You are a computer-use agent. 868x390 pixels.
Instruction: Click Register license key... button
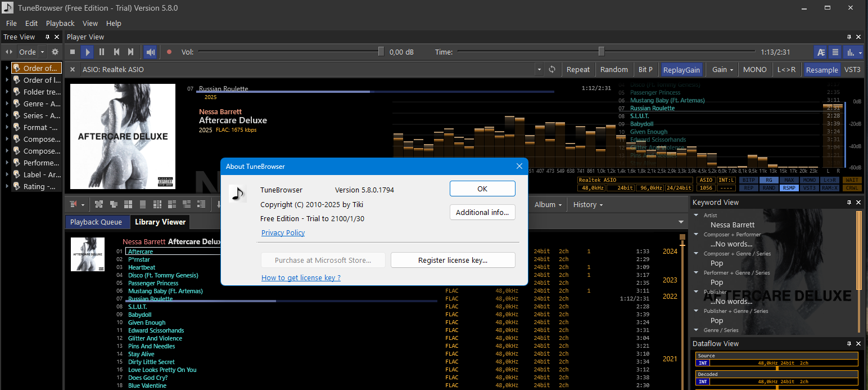[453, 260]
